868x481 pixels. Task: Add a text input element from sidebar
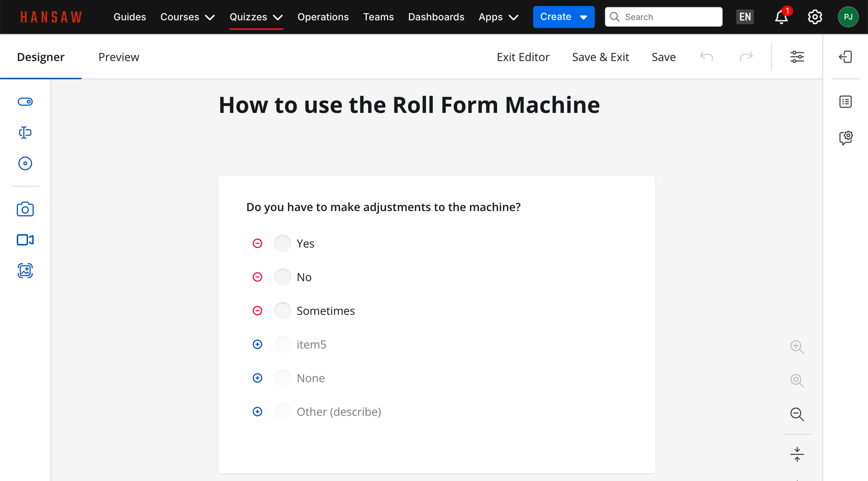pyautogui.click(x=25, y=133)
